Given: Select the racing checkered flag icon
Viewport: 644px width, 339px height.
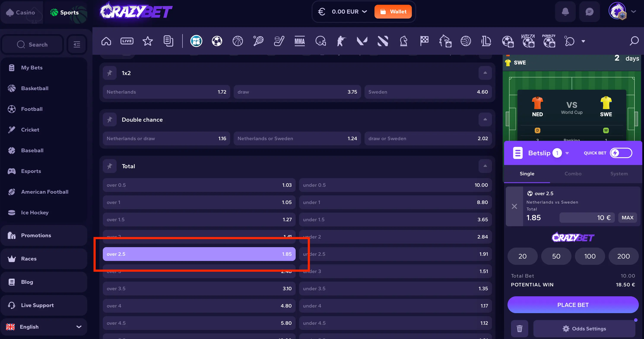Looking at the screenshot, I should tap(424, 41).
